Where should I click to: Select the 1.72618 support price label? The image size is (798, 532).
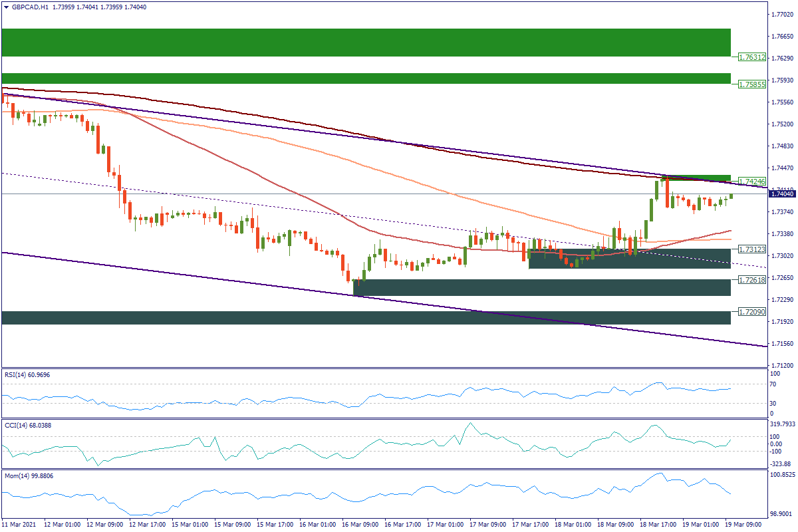[x=751, y=280]
